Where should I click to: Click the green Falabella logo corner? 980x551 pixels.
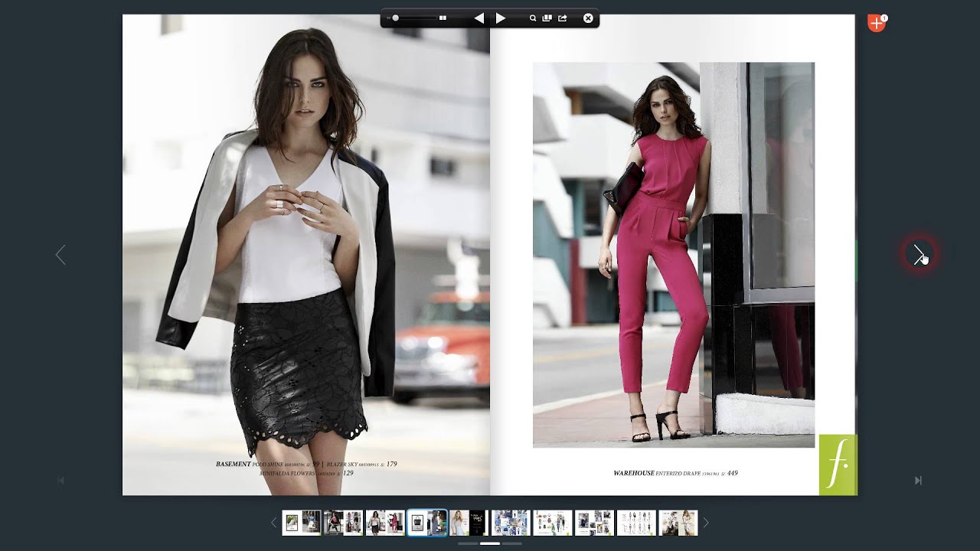[x=838, y=465]
